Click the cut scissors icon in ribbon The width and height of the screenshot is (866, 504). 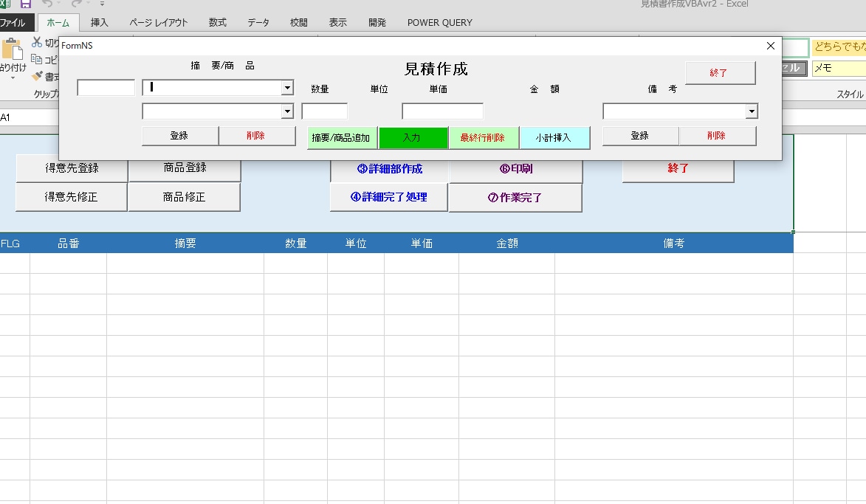point(37,42)
